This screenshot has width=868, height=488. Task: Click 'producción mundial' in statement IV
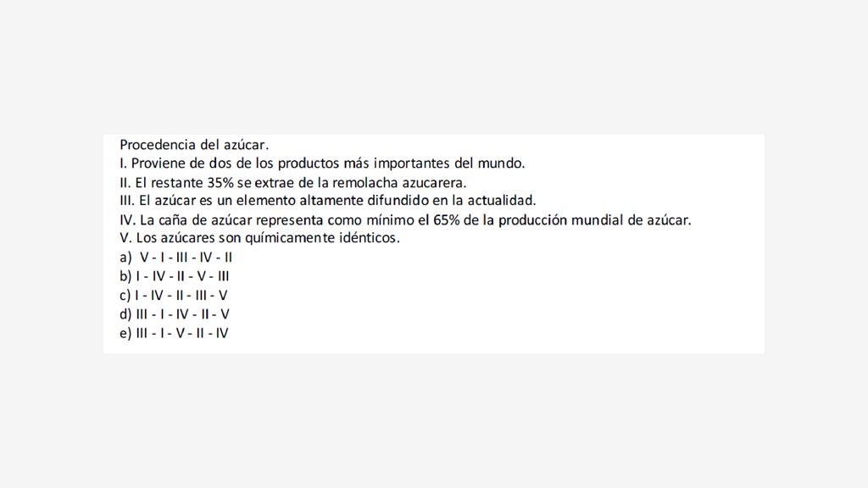click(561, 220)
